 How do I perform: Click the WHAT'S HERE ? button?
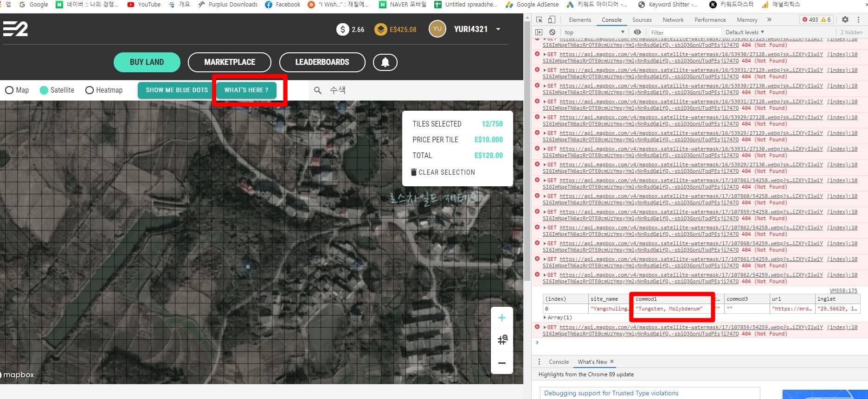pyautogui.click(x=246, y=90)
